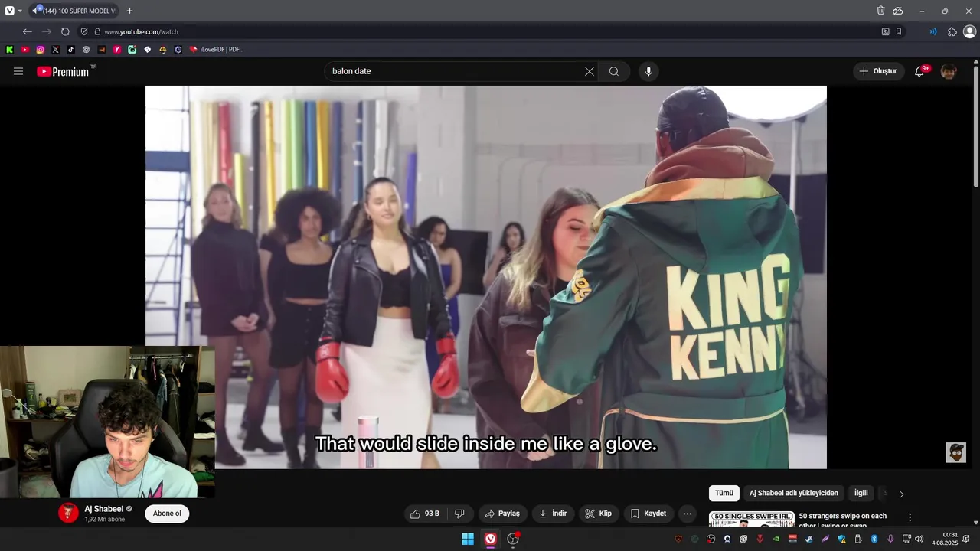Open YouTube account avatar menu
Viewport: 980px width, 551px height.
click(949, 71)
